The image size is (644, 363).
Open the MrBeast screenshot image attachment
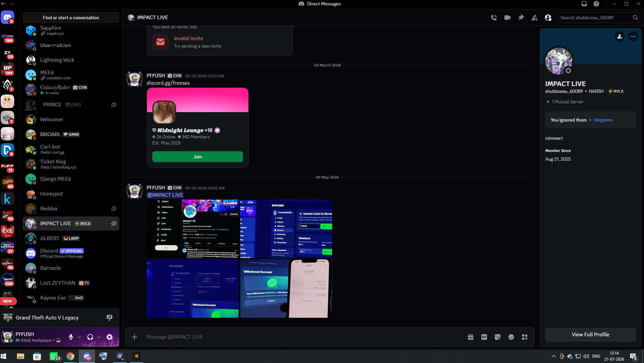tap(193, 229)
